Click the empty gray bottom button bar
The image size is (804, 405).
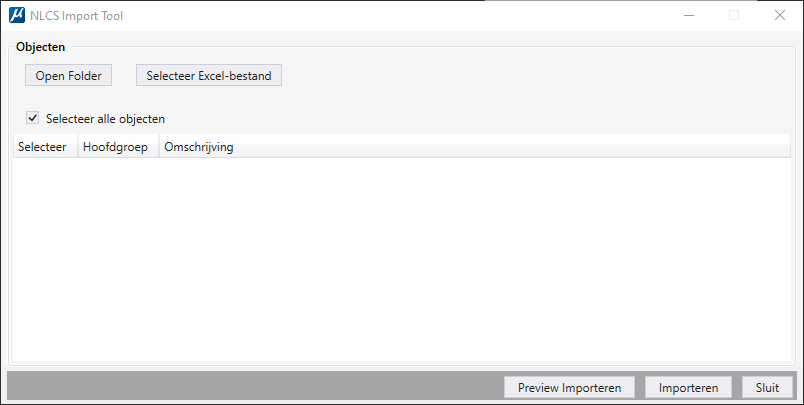click(255, 386)
